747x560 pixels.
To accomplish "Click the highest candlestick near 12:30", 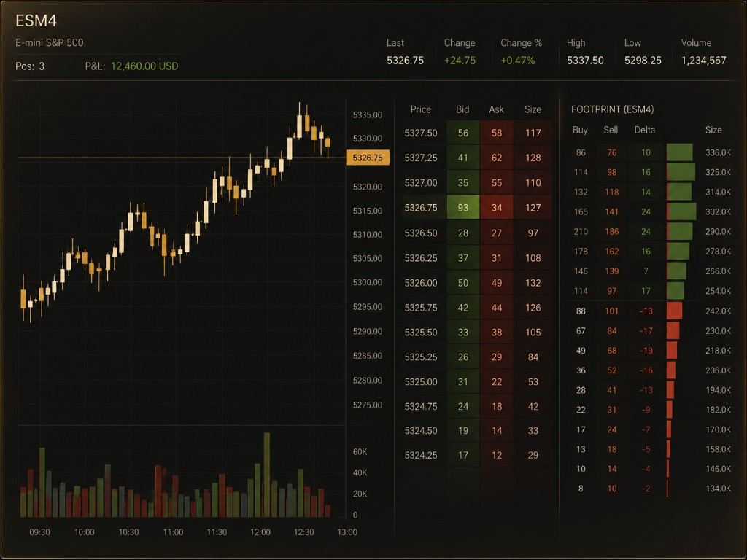I will 299,120.
